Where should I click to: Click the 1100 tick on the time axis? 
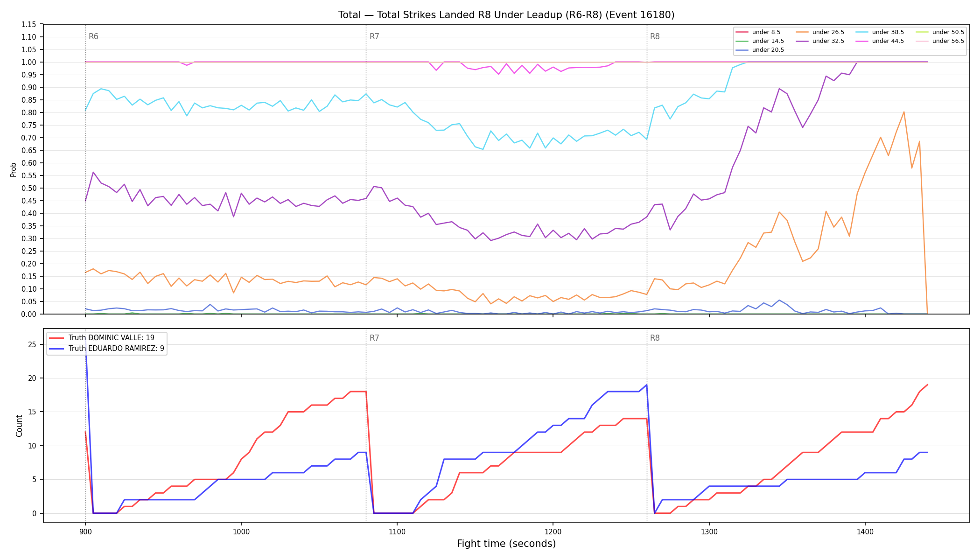(x=397, y=532)
